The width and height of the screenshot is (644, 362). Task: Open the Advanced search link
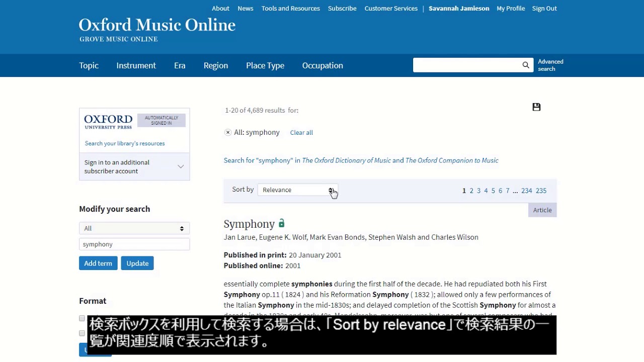[x=550, y=65]
